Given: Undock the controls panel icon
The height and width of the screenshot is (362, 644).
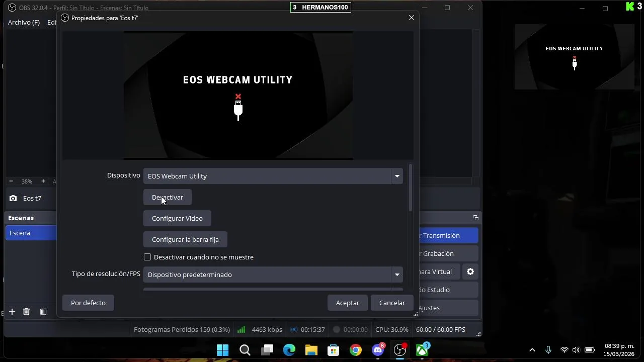Looking at the screenshot, I should coord(475,218).
